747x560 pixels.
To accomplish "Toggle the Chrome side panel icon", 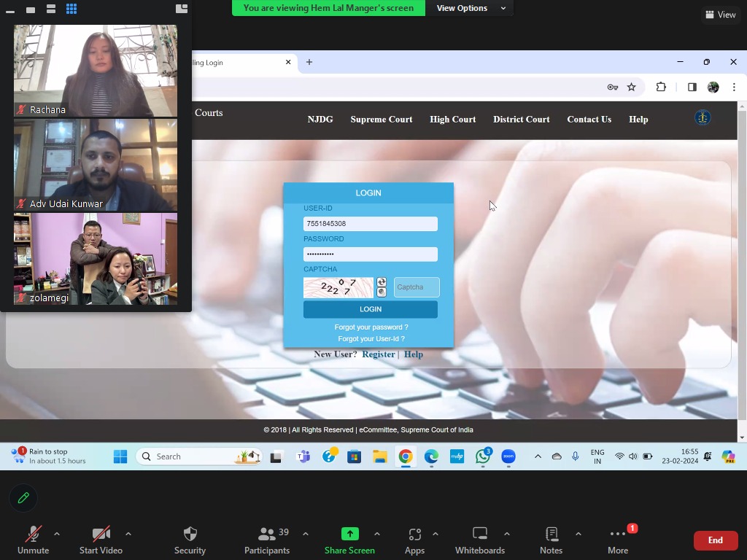I will click(x=692, y=87).
